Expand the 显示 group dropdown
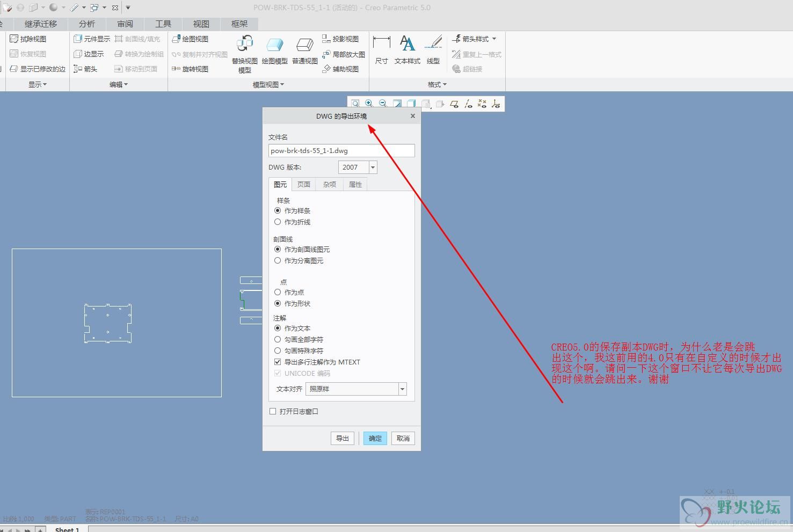Screen dimensions: 793x532 (x=38, y=84)
